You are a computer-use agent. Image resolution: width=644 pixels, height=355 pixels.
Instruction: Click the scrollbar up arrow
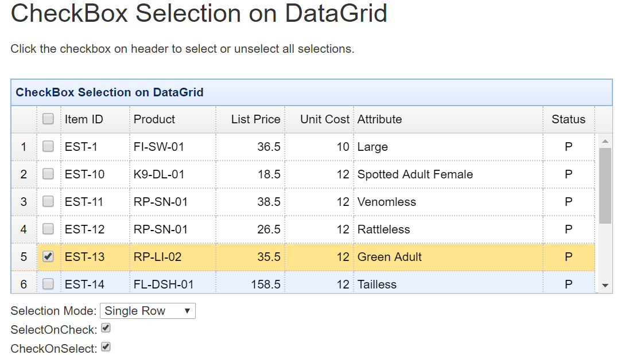tap(605, 141)
